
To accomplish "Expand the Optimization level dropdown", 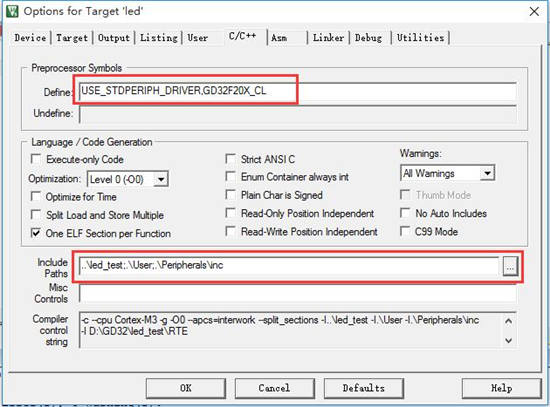I will pyautogui.click(x=161, y=179).
